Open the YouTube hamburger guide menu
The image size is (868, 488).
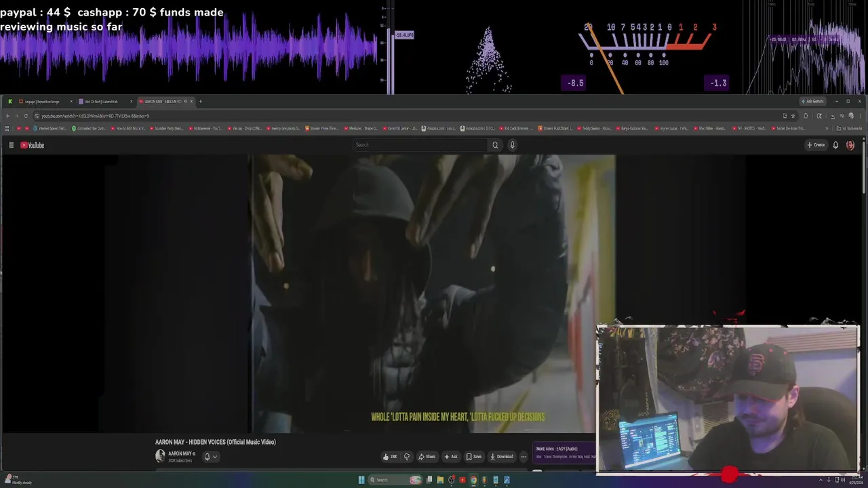pos(11,145)
